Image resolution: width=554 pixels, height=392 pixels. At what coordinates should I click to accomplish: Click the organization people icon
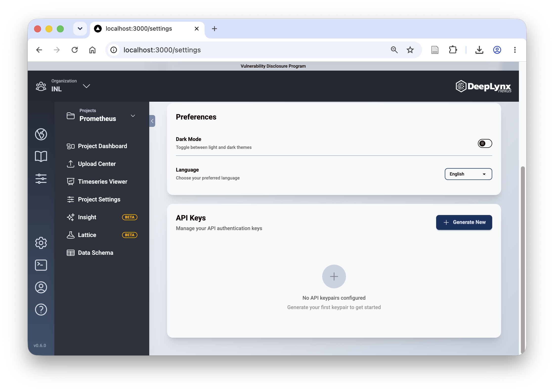(41, 86)
